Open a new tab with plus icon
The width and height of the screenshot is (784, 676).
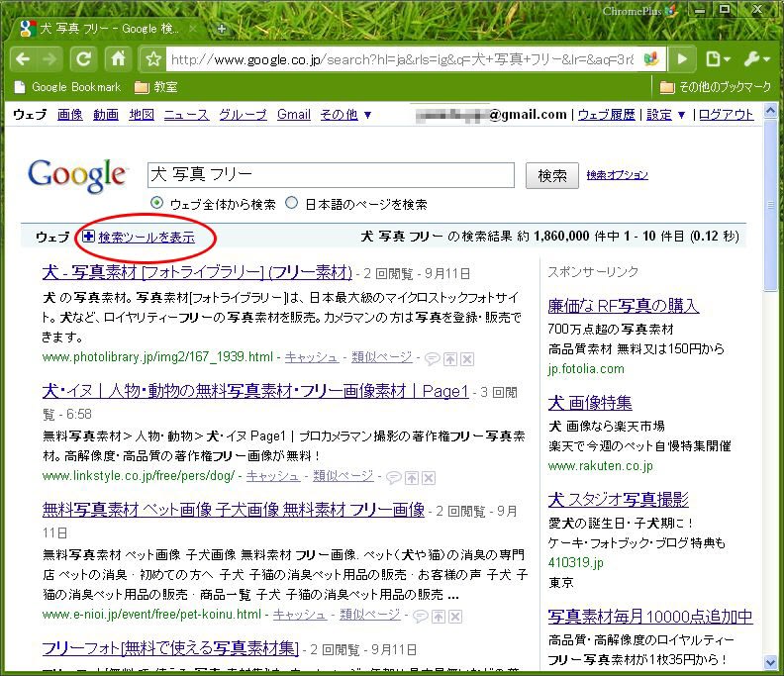222,29
